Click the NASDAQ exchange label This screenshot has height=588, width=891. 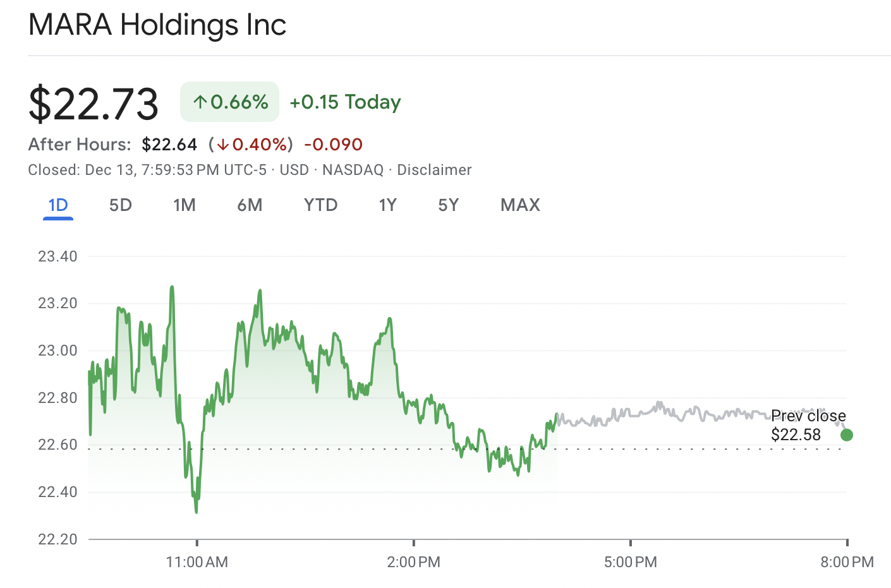click(x=352, y=169)
